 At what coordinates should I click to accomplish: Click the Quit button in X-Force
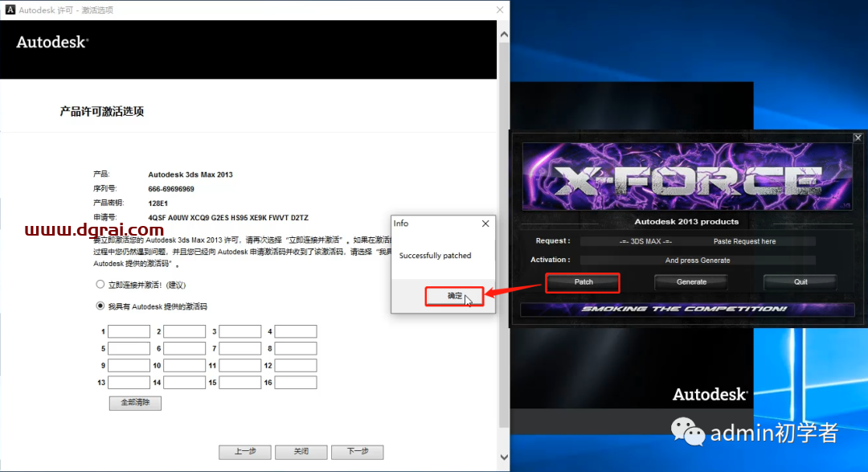pyautogui.click(x=800, y=282)
